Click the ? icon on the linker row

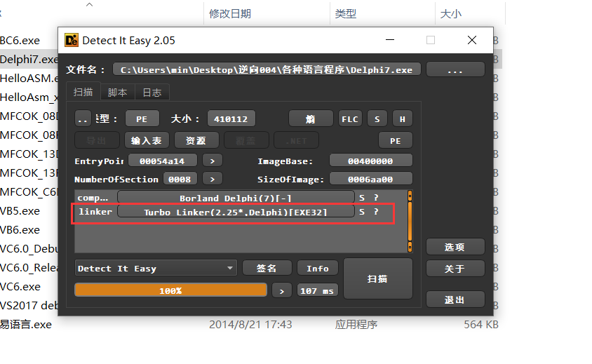pos(376,211)
